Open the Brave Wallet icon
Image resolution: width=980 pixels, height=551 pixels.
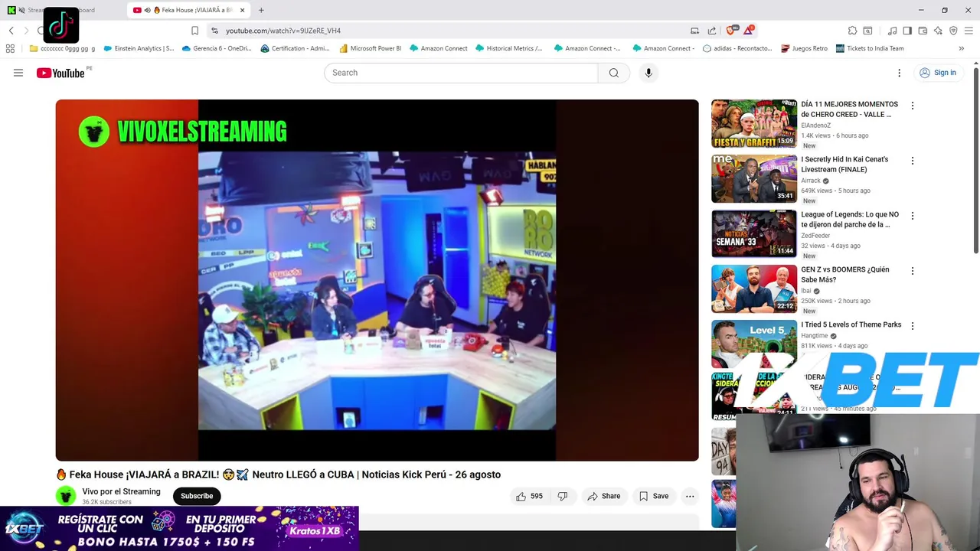pyautogui.click(x=923, y=31)
